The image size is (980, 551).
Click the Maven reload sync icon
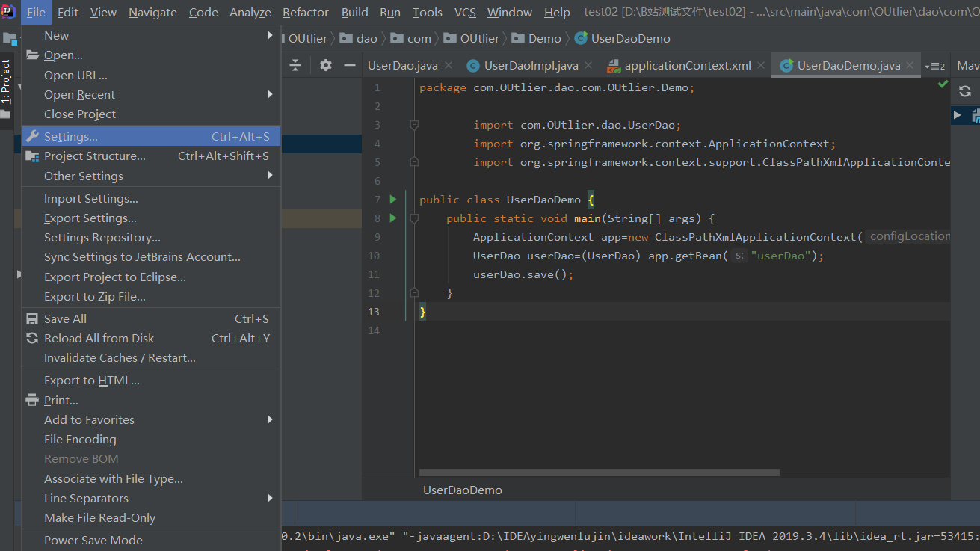pos(965,91)
